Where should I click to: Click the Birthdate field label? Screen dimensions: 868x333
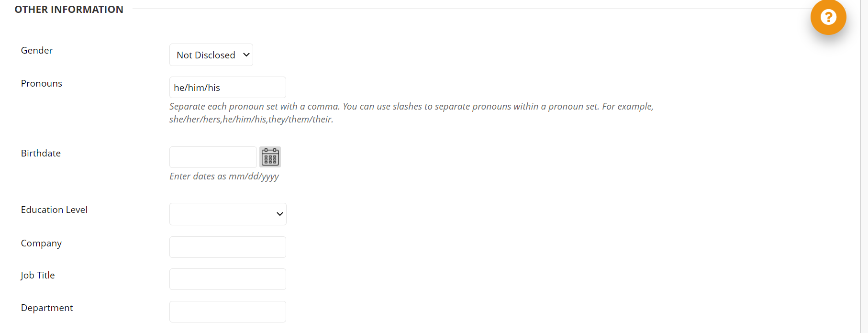tap(41, 153)
